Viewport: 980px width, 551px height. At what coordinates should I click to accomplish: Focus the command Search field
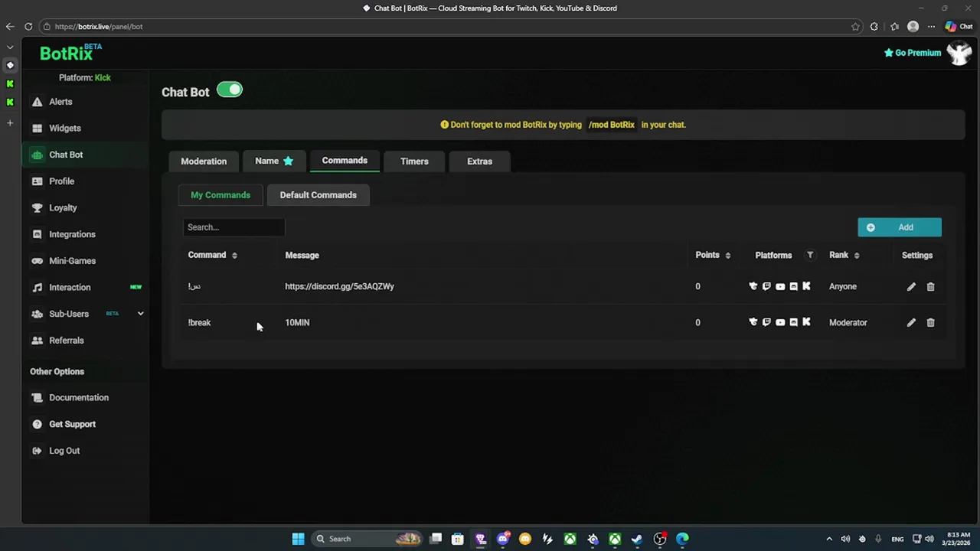pyautogui.click(x=234, y=227)
